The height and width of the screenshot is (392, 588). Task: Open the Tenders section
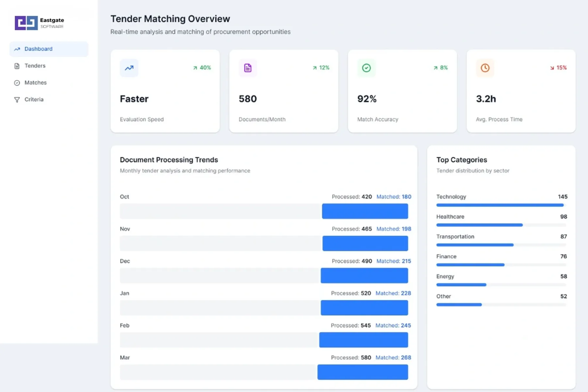point(35,66)
